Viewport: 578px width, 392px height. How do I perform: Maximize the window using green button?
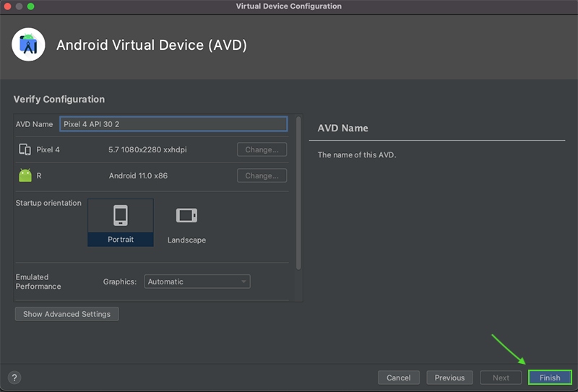(31, 6)
